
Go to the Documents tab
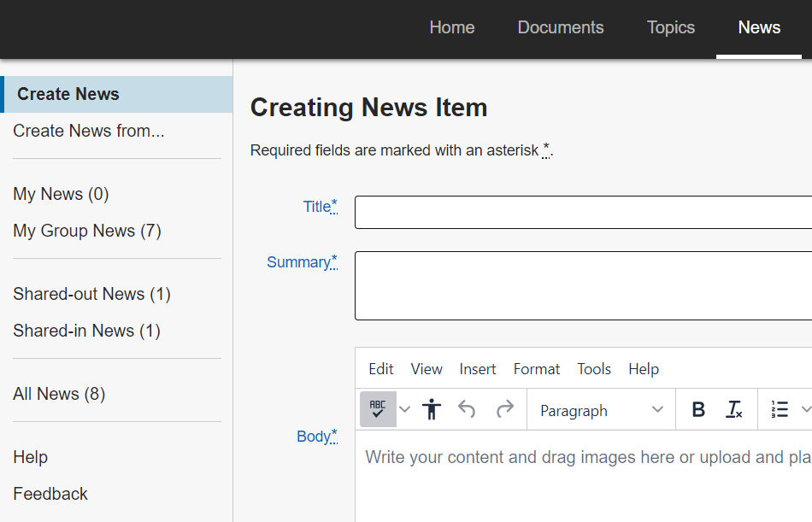pos(561,27)
